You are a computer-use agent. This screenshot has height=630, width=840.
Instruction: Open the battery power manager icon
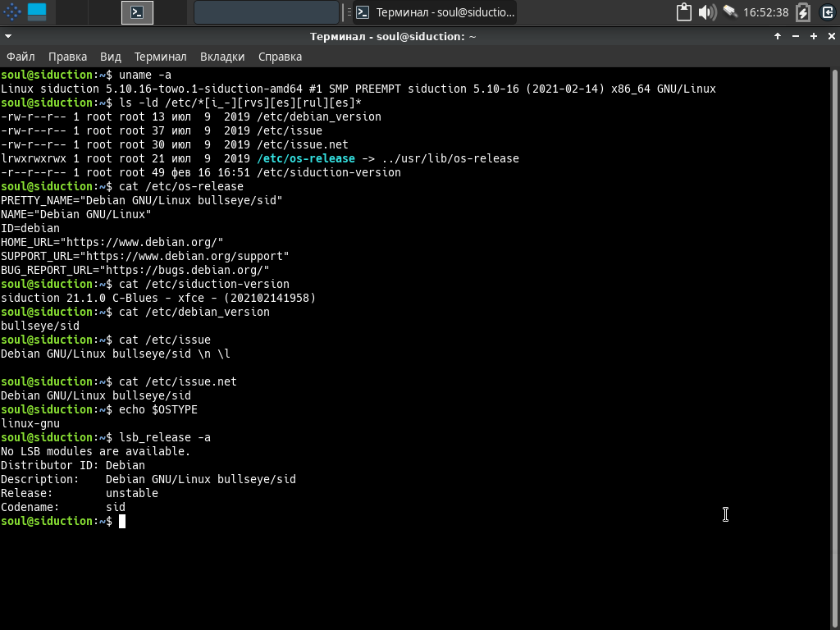[802, 11]
